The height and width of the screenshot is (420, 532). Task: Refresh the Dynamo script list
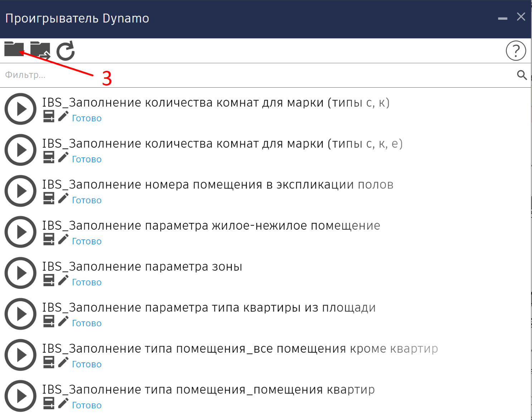(x=66, y=51)
